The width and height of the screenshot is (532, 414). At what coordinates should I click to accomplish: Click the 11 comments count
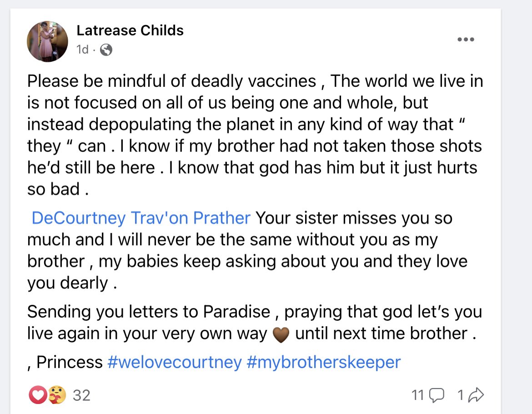(417, 395)
